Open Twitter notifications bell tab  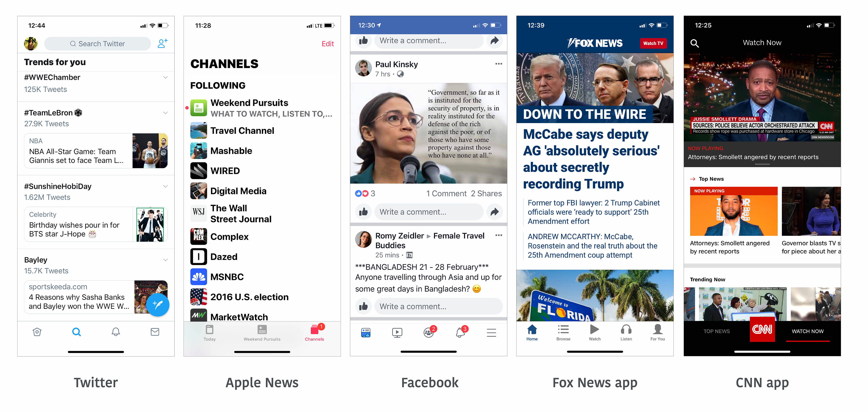[116, 332]
